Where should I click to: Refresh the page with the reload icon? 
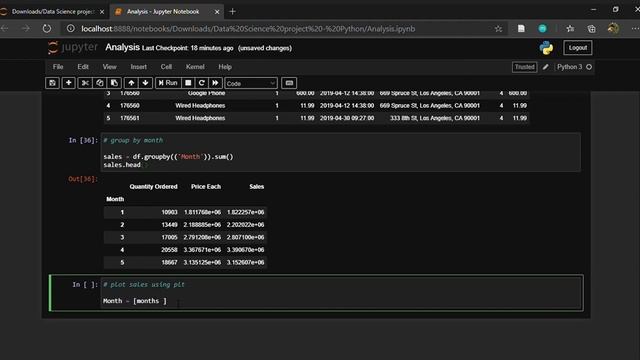pyautogui.click(x=47, y=29)
